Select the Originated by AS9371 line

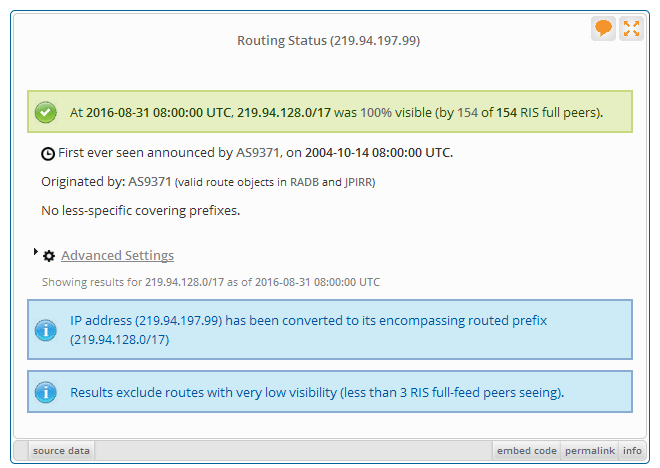[208, 182]
